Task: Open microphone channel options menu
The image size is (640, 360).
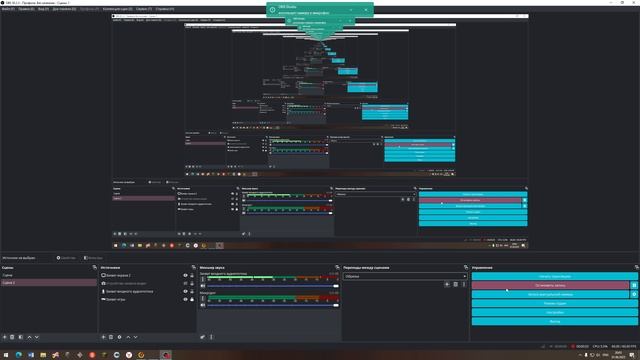Action: click(202, 298)
